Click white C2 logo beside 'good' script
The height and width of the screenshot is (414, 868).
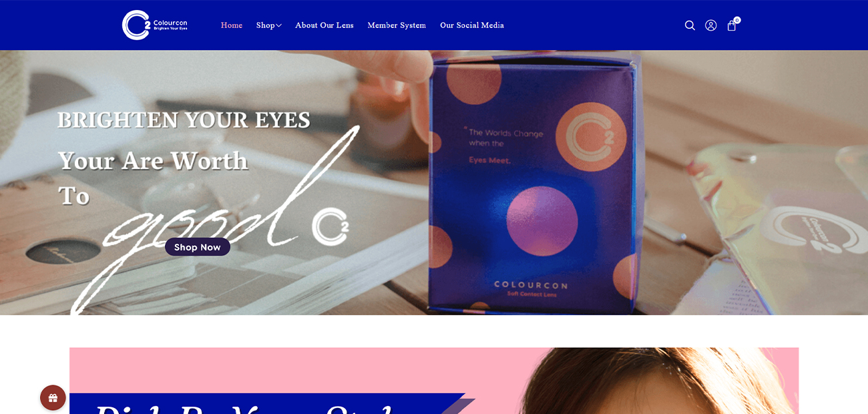click(331, 227)
